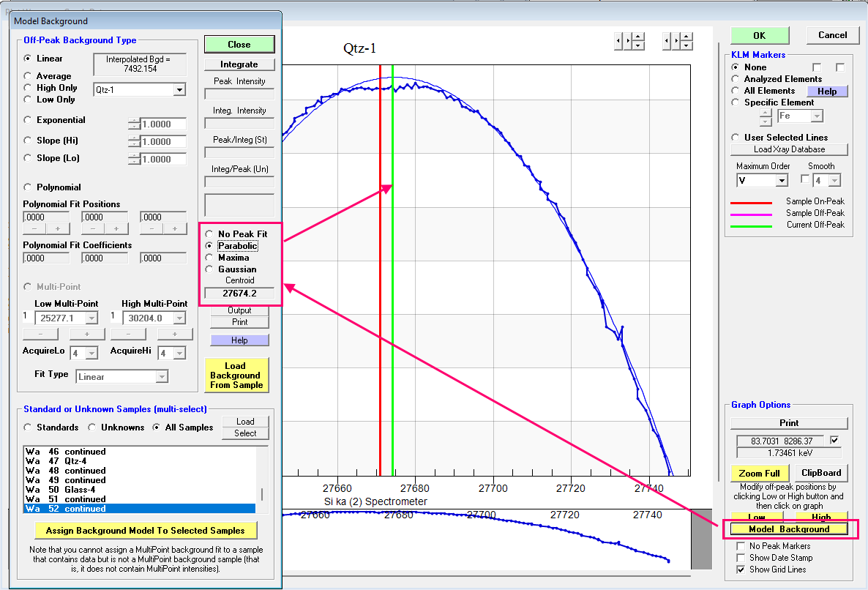Click the red Sample On-Peak legend line
868x590 pixels.
(x=753, y=202)
